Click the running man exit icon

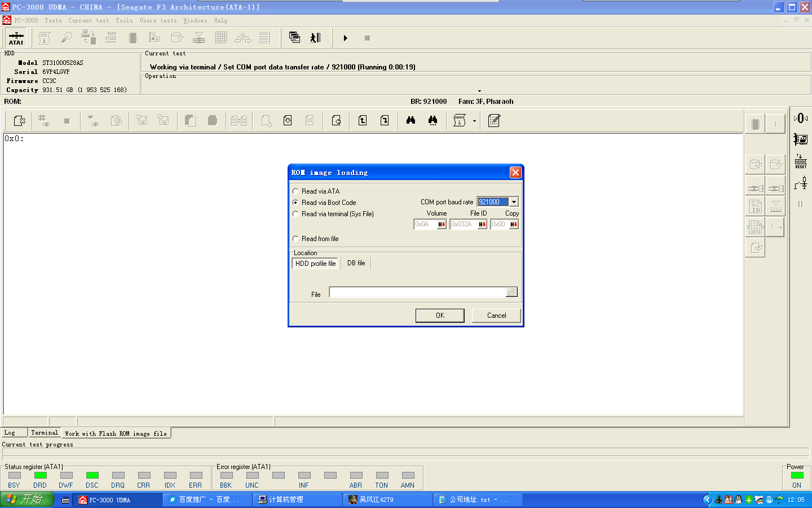pyautogui.click(x=316, y=38)
